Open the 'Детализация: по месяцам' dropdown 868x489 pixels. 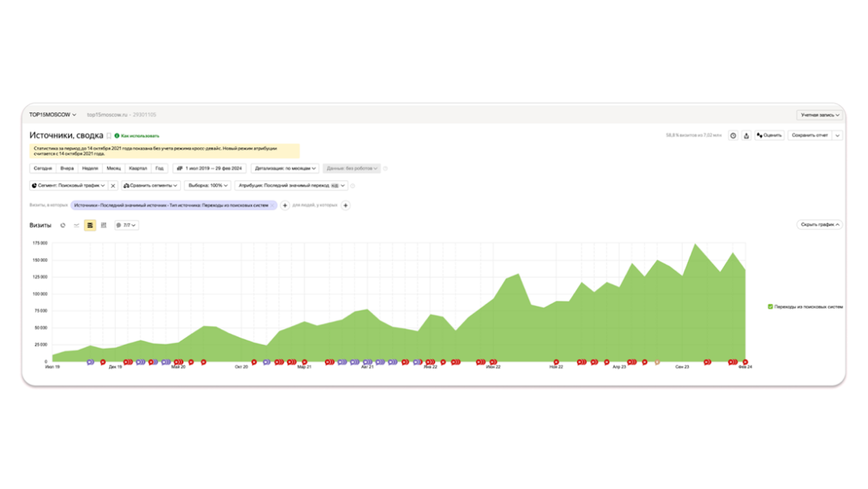click(285, 168)
